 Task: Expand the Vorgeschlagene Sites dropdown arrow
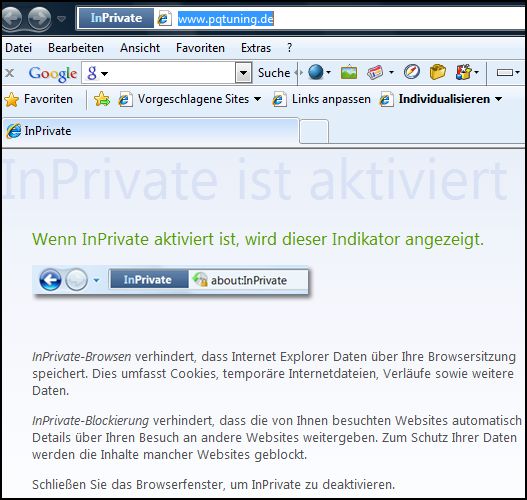point(257,99)
